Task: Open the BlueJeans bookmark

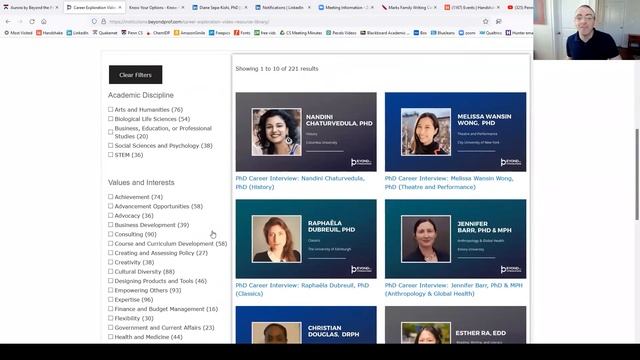Action: (442, 33)
